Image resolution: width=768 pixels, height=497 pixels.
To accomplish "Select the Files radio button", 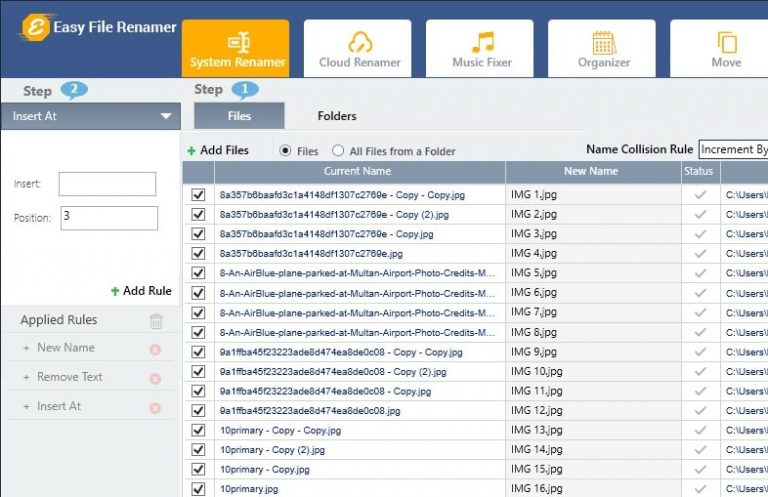I will tap(285, 151).
